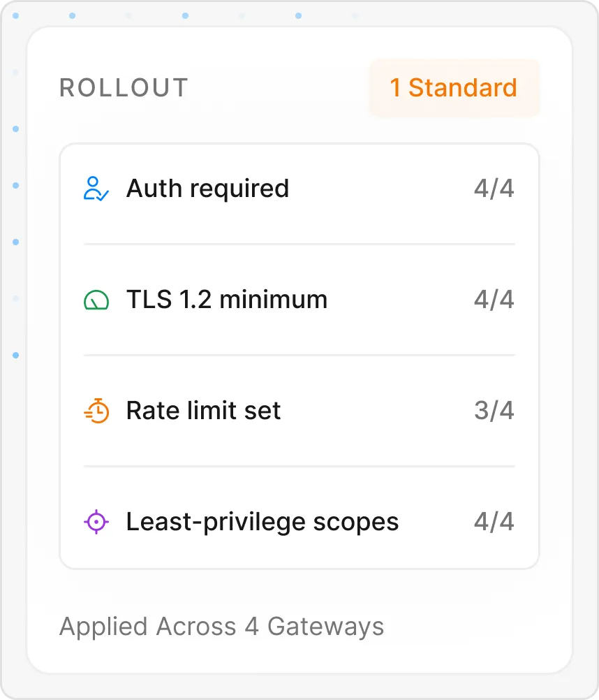Click the 4/4 count for TLS 1.2 minimum
The width and height of the screenshot is (599, 700).
[494, 300]
